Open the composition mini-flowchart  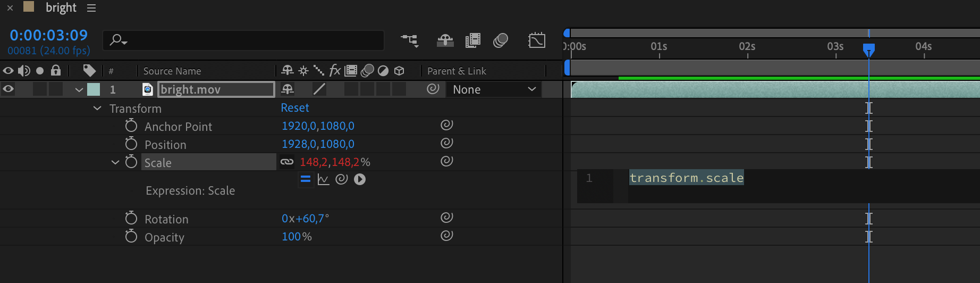click(409, 40)
